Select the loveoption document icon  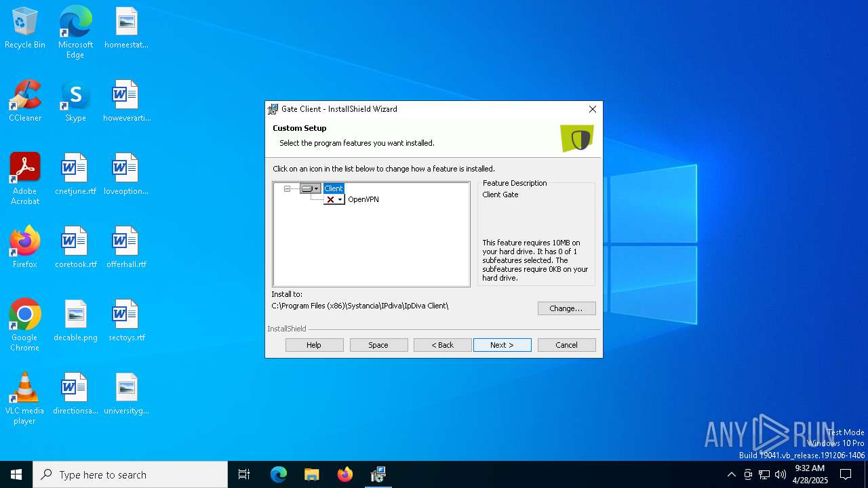pos(126,175)
